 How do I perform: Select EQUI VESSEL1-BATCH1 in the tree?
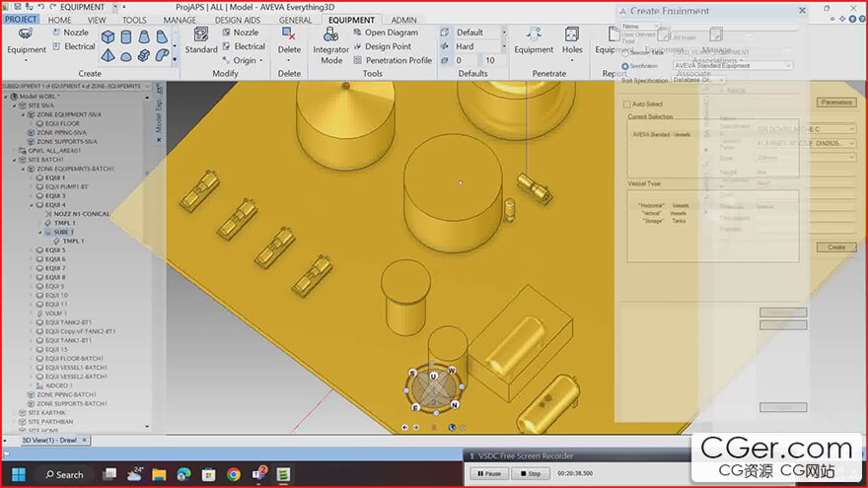[x=76, y=368]
